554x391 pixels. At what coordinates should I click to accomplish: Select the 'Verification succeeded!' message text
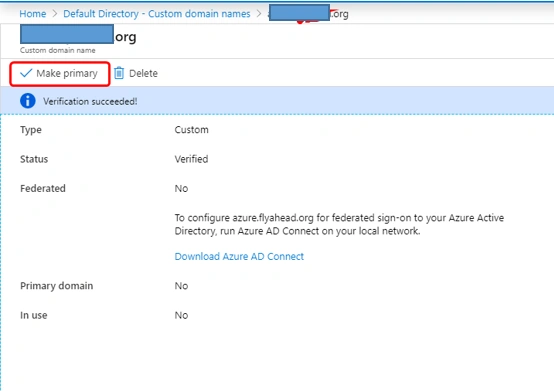pyautogui.click(x=90, y=102)
